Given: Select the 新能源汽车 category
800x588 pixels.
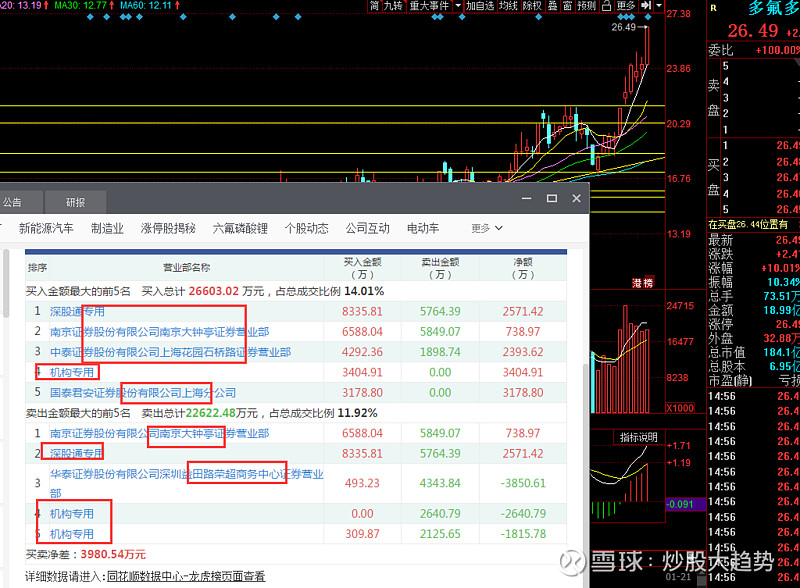Looking at the screenshot, I should (x=46, y=228).
